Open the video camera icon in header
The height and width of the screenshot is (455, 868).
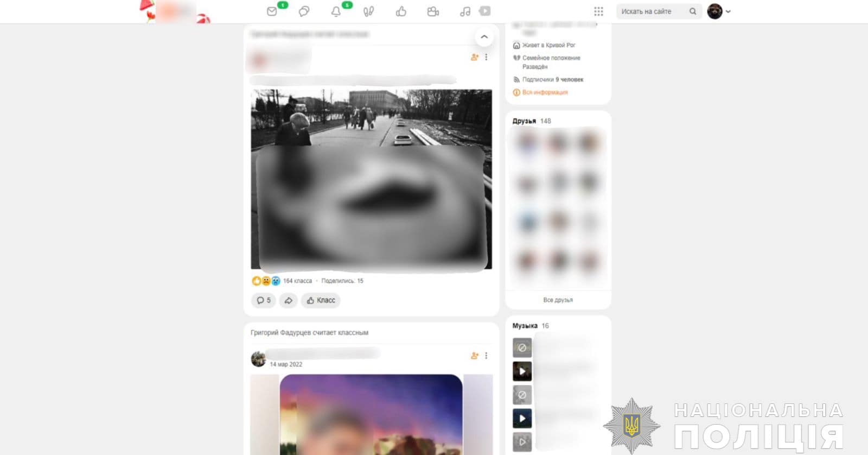pyautogui.click(x=433, y=11)
